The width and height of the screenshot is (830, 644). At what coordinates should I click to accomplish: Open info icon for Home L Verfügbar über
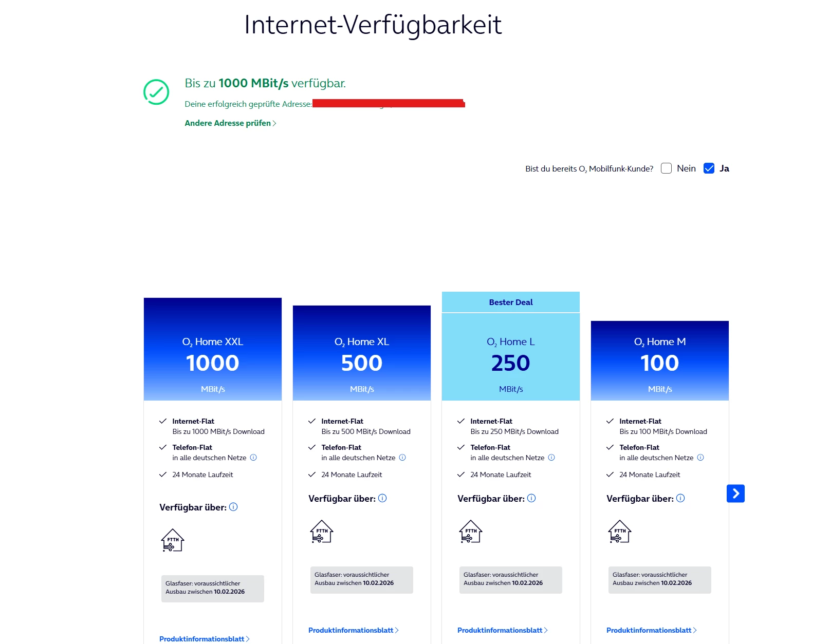coord(531,498)
